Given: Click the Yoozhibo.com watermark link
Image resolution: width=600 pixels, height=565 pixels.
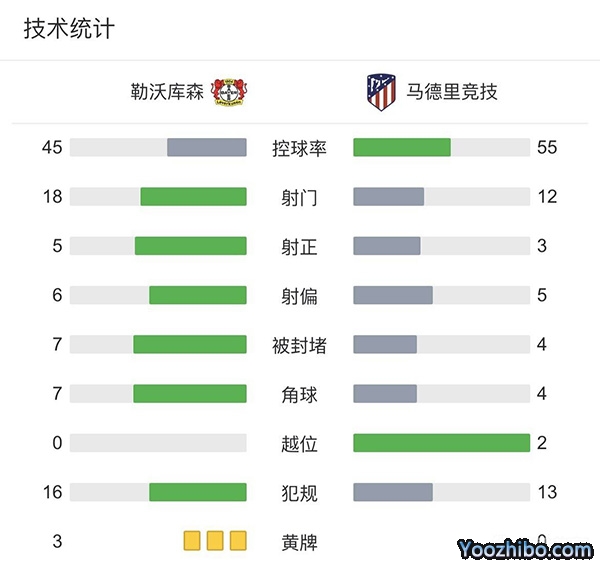Looking at the screenshot, I should tap(524, 548).
